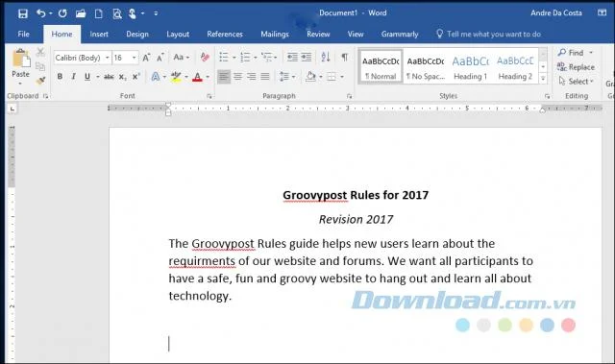The image size is (615, 364).
Task: Toggle numbered list
Action: 246,58
